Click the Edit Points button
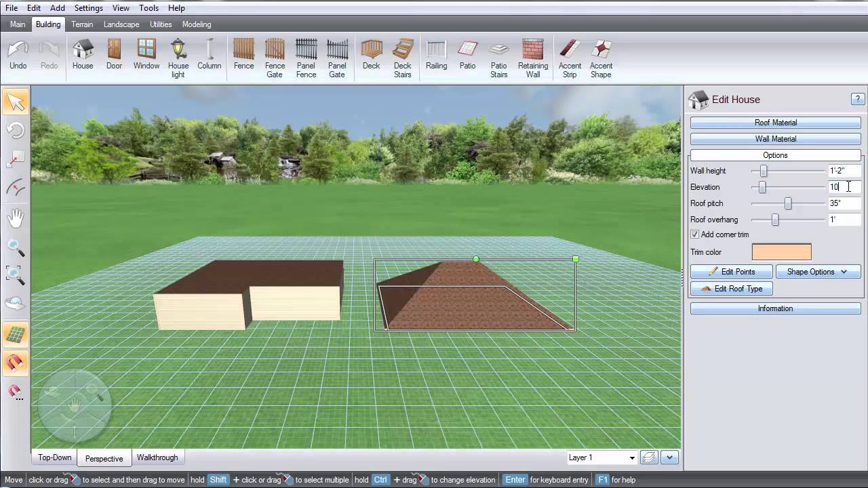 [732, 272]
